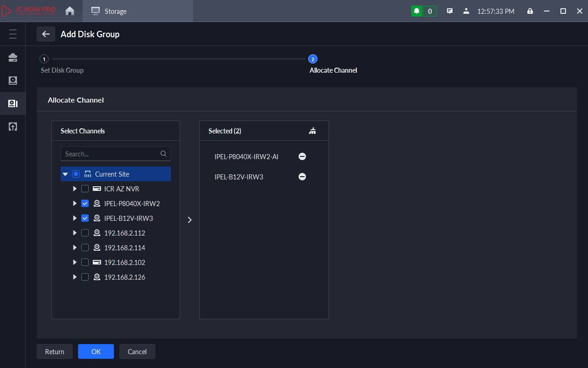The image size is (588, 368).
Task: Expand the ICR AZ NVR node
Action: click(x=74, y=189)
